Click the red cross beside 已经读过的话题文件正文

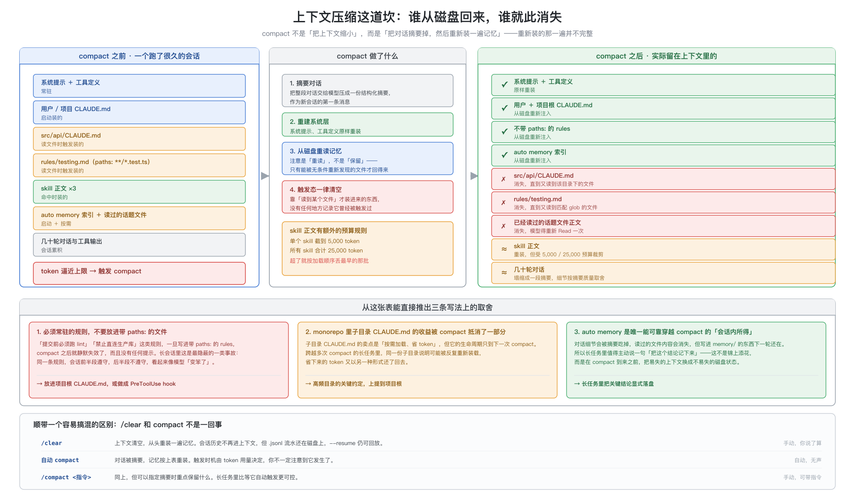point(504,226)
